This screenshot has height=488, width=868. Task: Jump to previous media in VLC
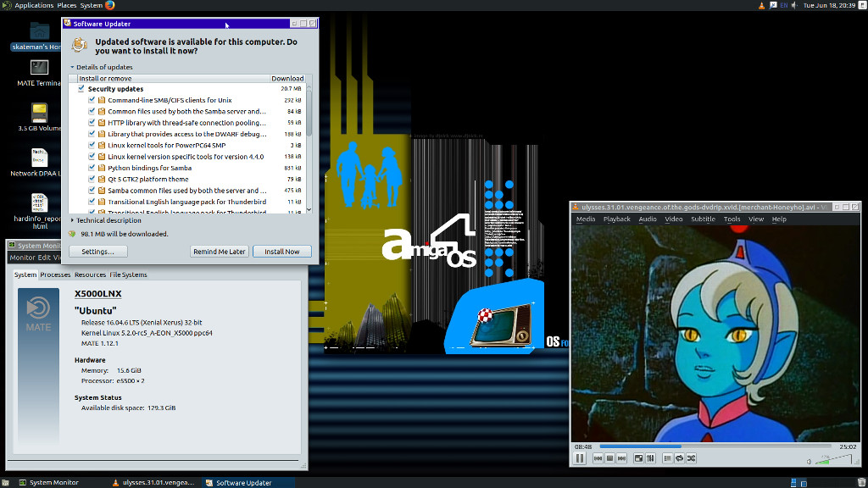pyautogui.click(x=598, y=458)
